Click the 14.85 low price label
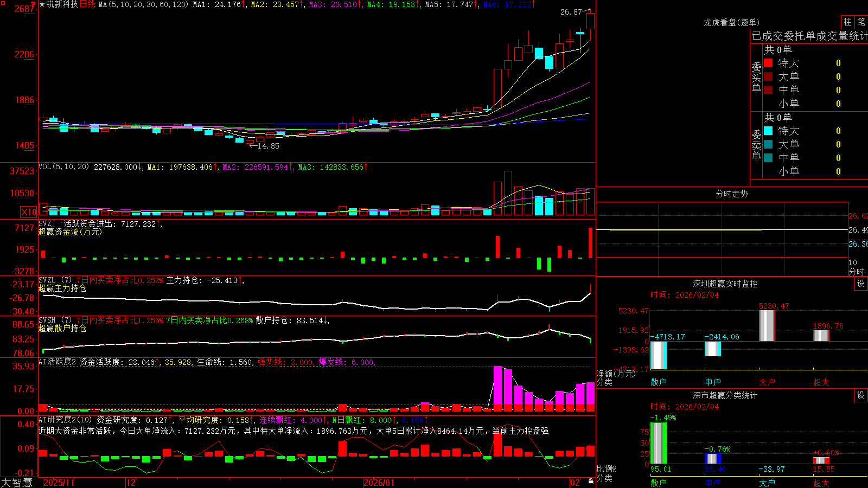This screenshot has height=488, width=868. pyautogui.click(x=269, y=146)
